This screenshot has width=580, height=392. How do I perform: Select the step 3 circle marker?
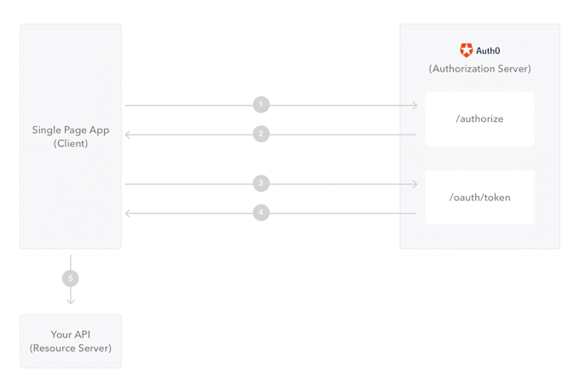(261, 183)
